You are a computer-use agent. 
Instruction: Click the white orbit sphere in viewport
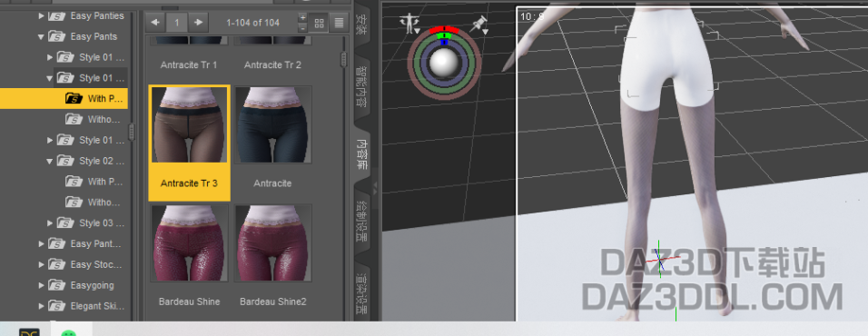(x=444, y=63)
